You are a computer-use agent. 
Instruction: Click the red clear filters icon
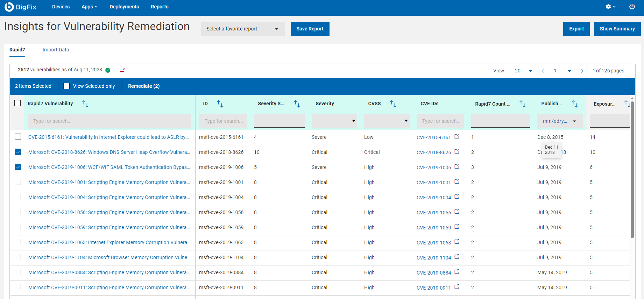(x=122, y=71)
